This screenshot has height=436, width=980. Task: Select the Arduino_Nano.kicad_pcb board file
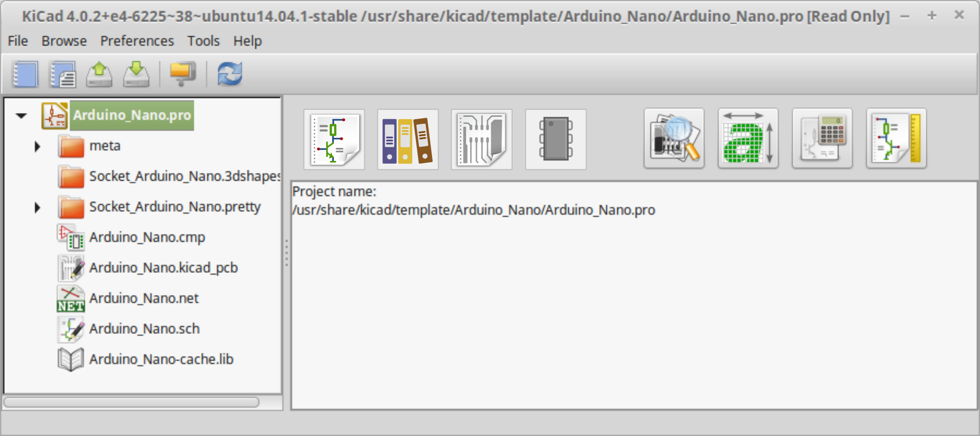[164, 268]
